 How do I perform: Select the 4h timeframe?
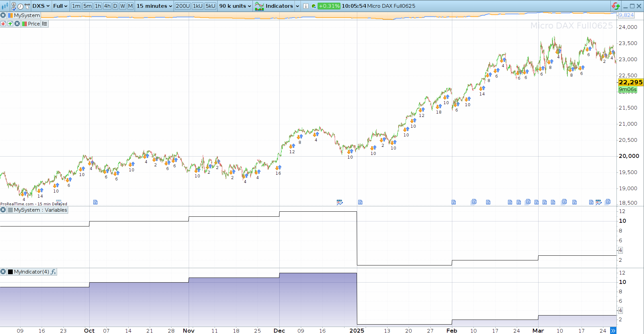tap(107, 6)
